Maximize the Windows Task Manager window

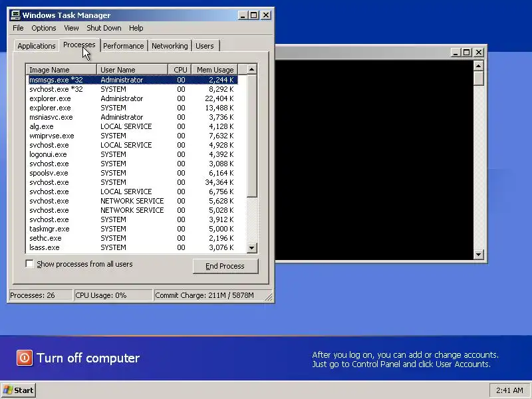tap(254, 15)
